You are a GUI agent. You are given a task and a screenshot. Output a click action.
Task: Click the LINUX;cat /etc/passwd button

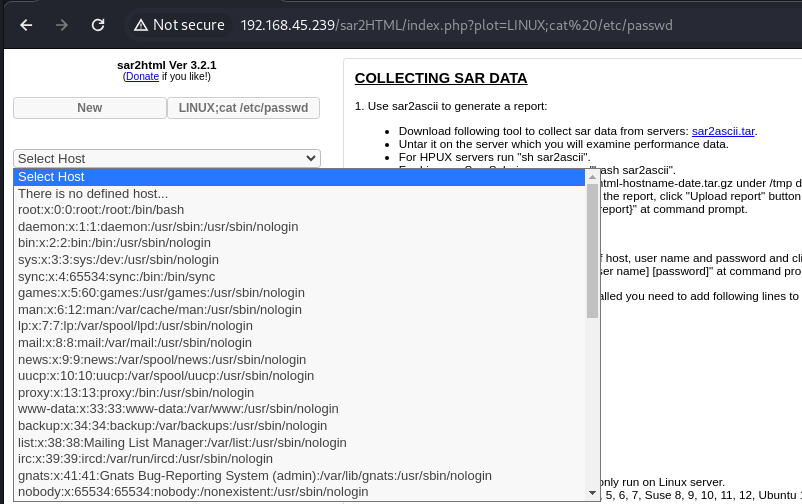click(x=243, y=108)
